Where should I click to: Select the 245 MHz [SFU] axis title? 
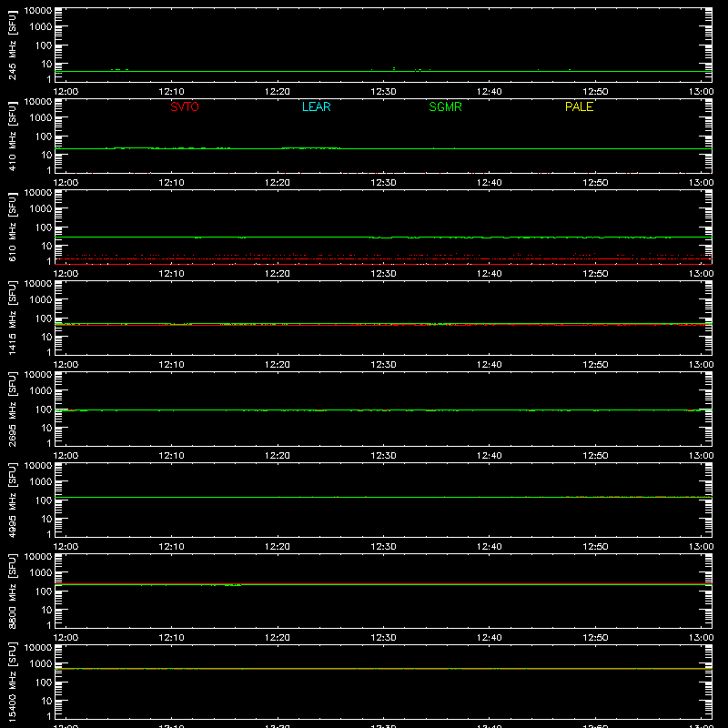point(12,45)
